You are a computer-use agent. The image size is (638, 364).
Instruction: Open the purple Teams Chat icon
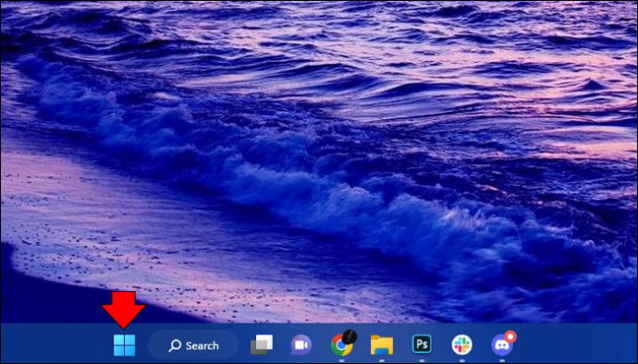(x=301, y=346)
